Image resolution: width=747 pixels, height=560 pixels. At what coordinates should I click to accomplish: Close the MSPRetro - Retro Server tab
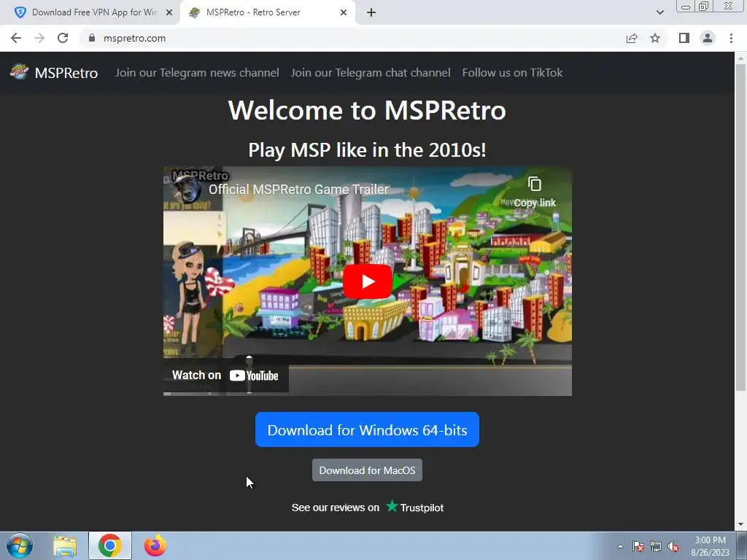point(344,12)
